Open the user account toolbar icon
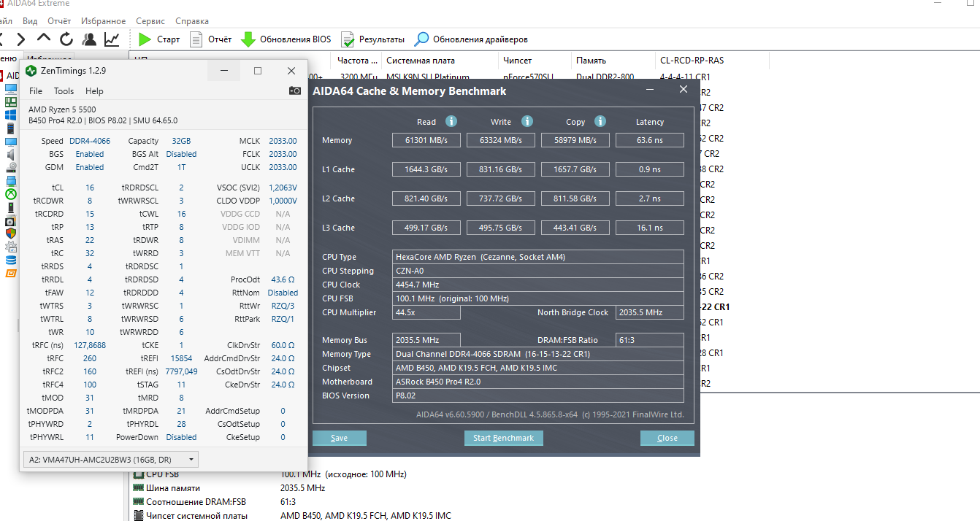 tap(89, 39)
